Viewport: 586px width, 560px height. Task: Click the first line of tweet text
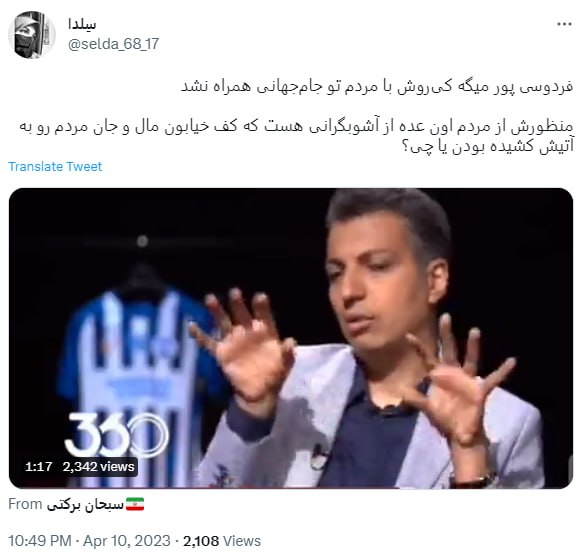[377, 87]
